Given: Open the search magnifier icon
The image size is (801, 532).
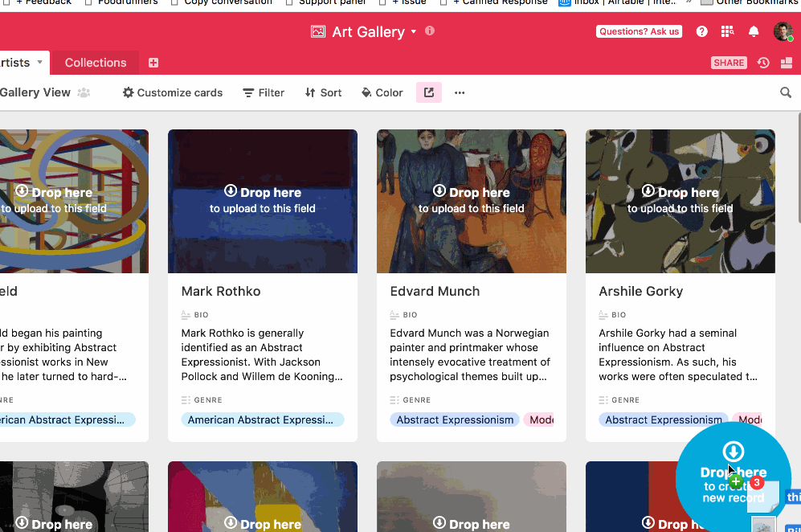Looking at the screenshot, I should (x=786, y=92).
